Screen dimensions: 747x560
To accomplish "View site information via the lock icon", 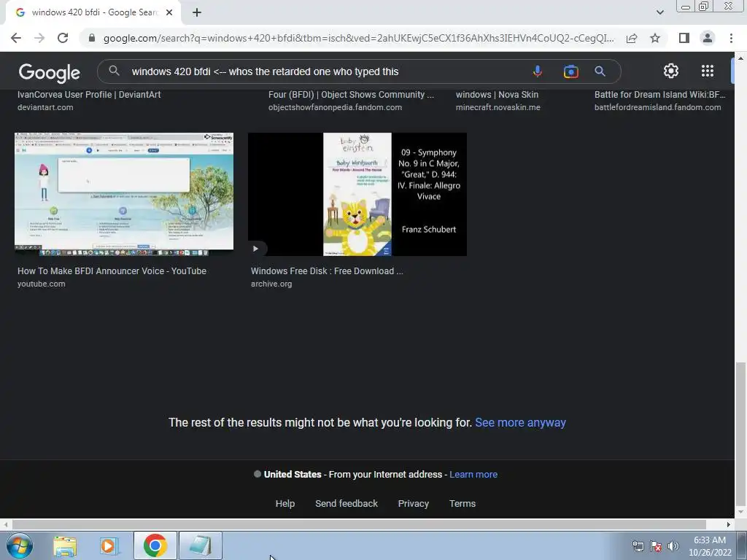I will pos(92,38).
